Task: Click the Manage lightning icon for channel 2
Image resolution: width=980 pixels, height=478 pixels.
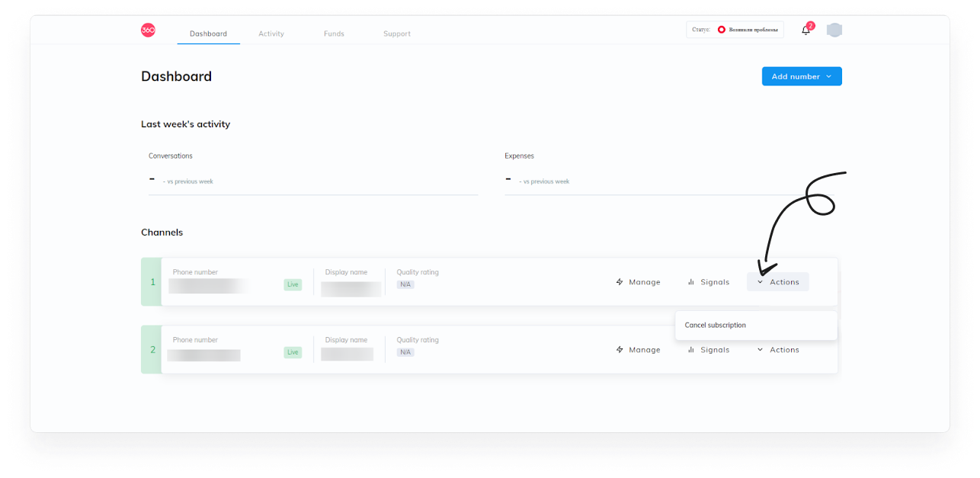Action: 620,350
